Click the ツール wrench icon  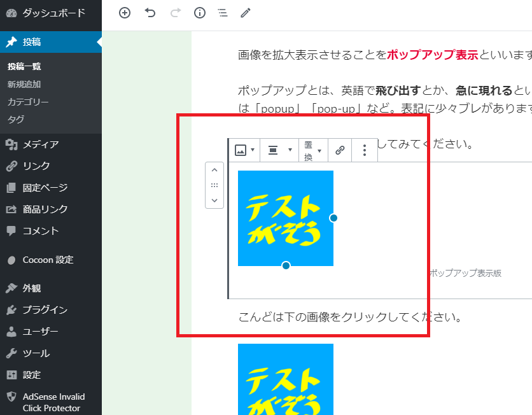(11, 354)
